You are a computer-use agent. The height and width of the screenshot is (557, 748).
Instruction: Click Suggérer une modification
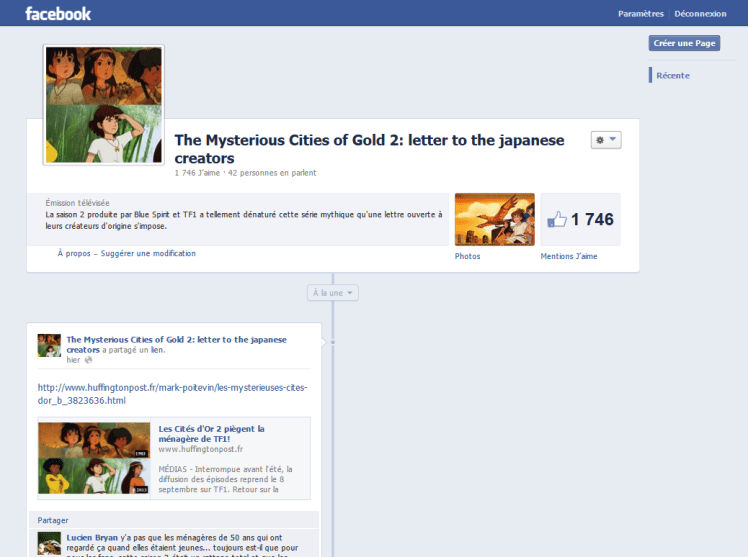pyautogui.click(x=148, y=254)
